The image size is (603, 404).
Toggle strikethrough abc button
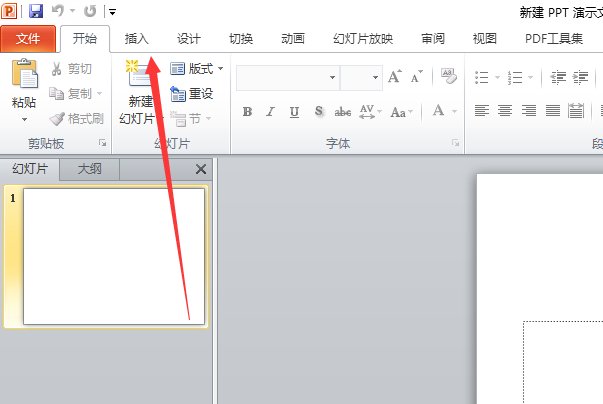tap(343, 112)
